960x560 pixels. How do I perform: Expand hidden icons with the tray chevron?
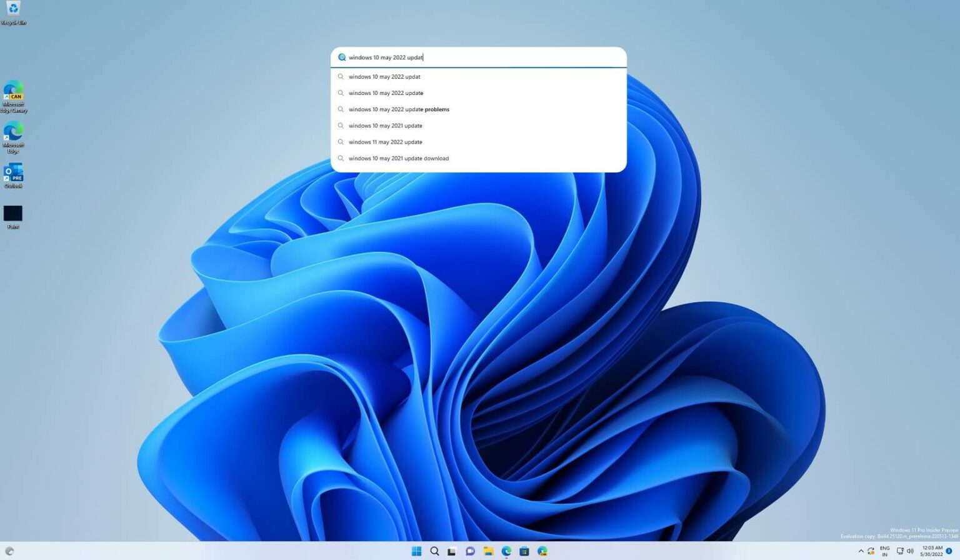click(x=861, y=551)
